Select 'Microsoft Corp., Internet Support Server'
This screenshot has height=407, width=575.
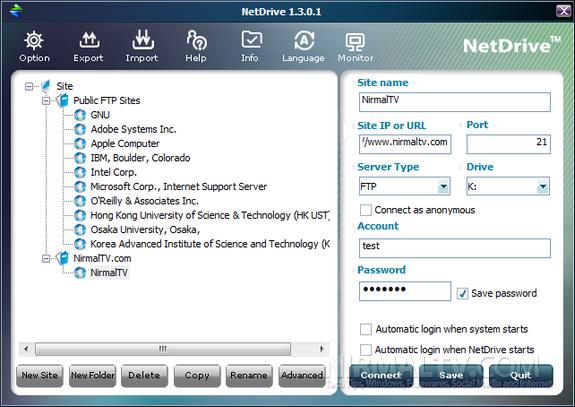179,187
